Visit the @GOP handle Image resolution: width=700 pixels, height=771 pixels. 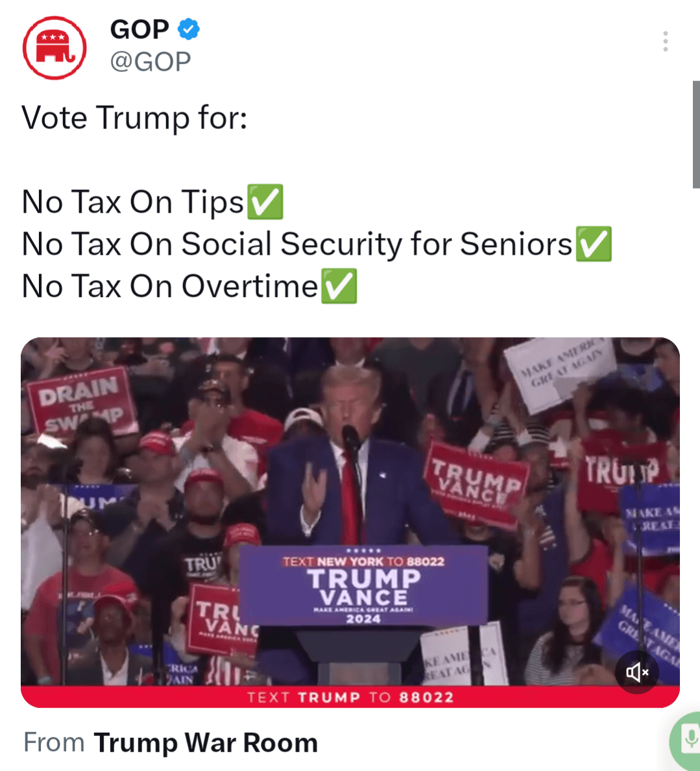[151, 62]
